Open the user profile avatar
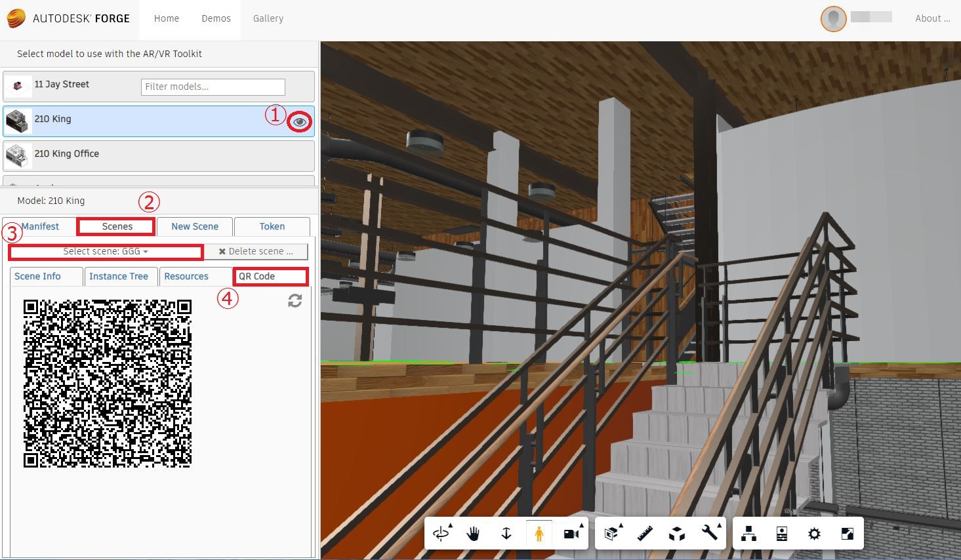Screen dimensions: 961x560 coord(833,18)
